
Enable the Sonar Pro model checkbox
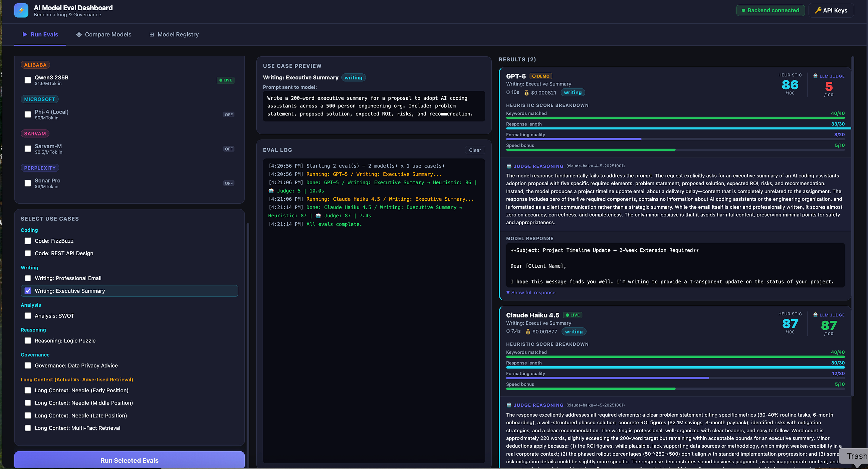(28, 183)
